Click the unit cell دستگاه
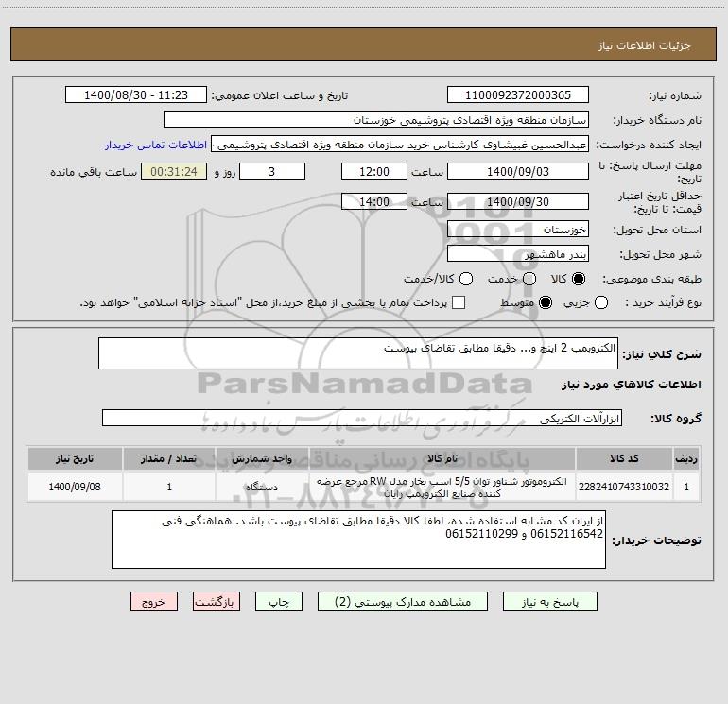This screenshot has height=704, width=728. click(262, 487)
